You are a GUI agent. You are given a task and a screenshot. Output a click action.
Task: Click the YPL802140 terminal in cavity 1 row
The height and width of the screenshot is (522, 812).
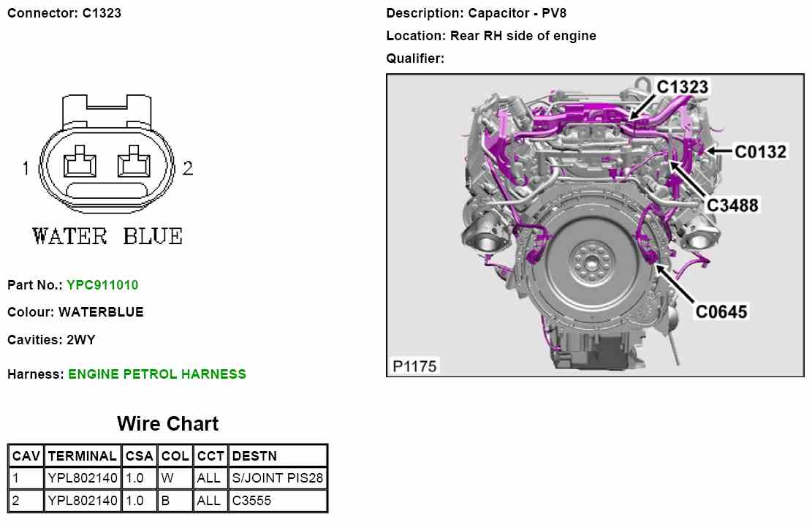(x=82, y=478)
